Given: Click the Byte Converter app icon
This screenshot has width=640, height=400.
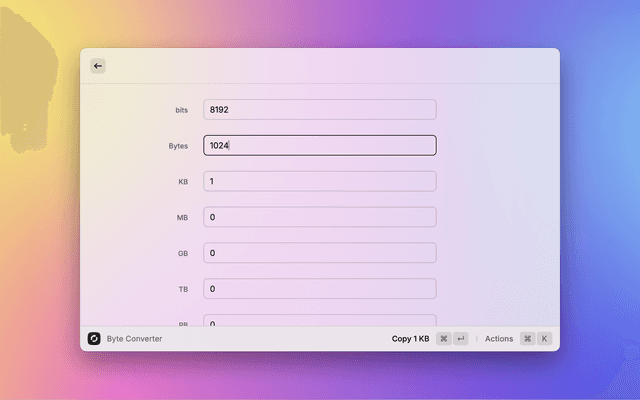Looking at the screenshot, I should pyautogui.click(x=94, y=339).
